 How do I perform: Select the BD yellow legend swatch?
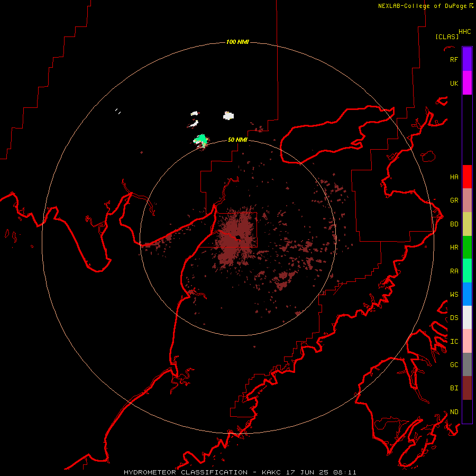467,224
